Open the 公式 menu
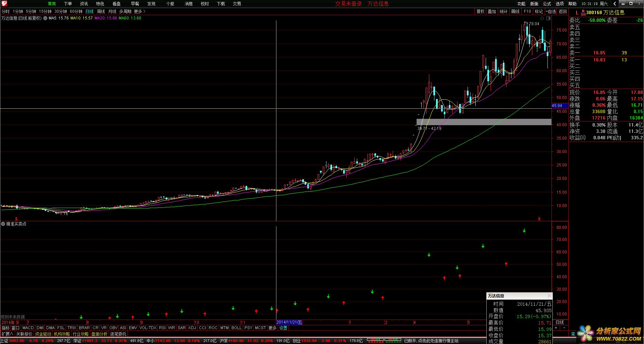The image size is (644, 344). (547, 4)
